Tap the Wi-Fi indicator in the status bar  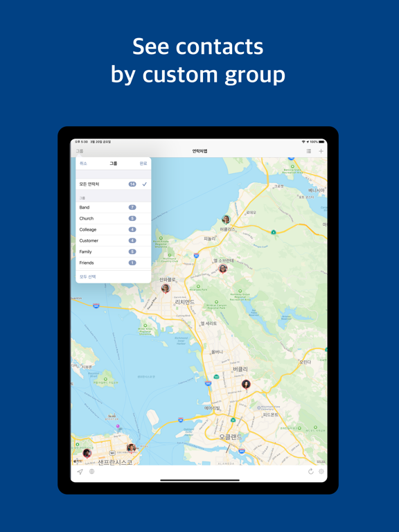pyautogui.click(x=303, y=142)
